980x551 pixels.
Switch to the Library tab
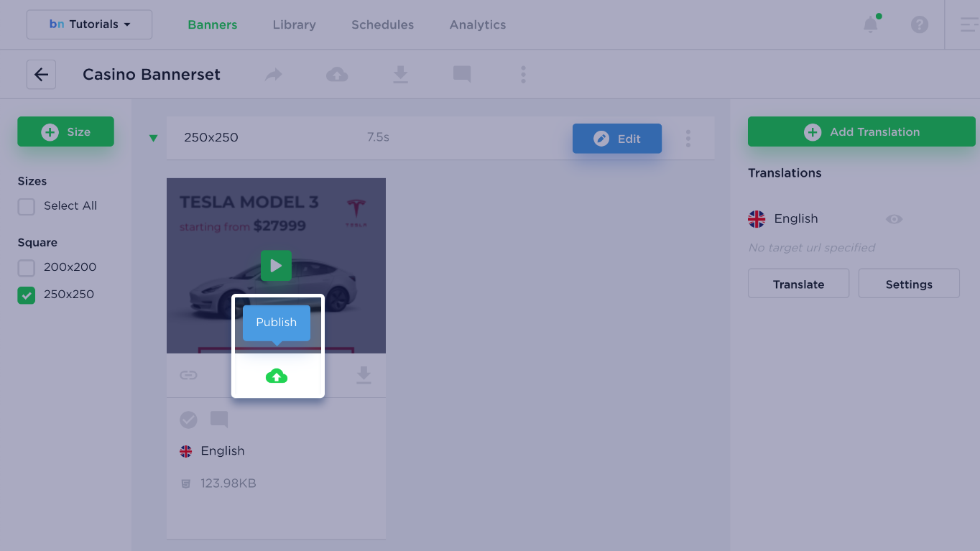(x=294, y=24)
